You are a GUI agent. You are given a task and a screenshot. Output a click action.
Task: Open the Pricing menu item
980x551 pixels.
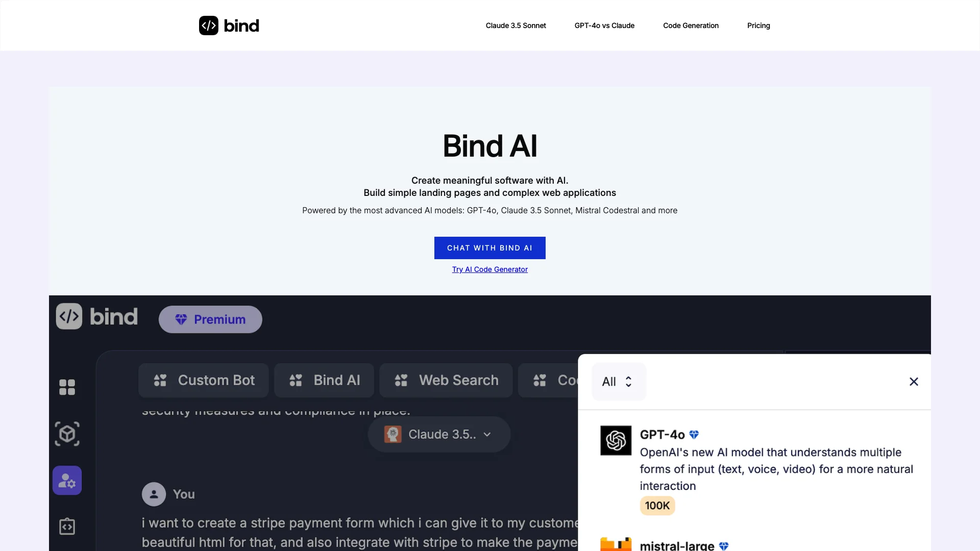click(x=758, y=26)
